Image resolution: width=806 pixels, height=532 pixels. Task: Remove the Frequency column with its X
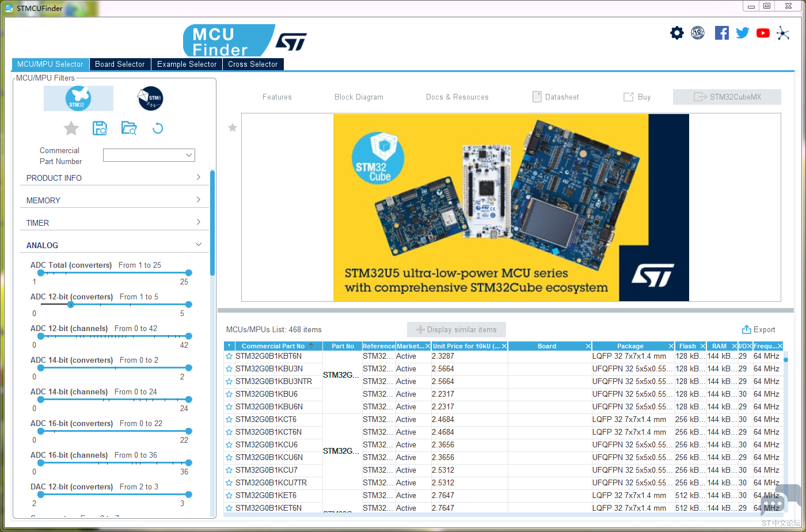tap(780, 346)
